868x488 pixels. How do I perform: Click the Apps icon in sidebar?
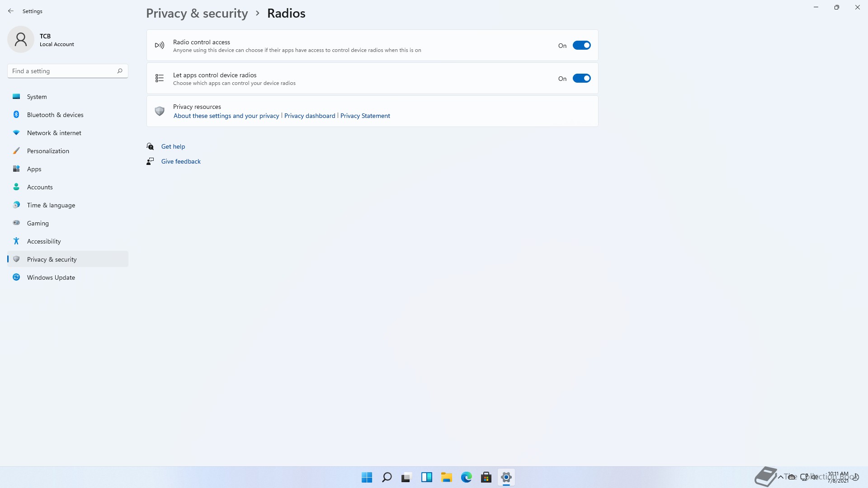[x=16, y=169]
